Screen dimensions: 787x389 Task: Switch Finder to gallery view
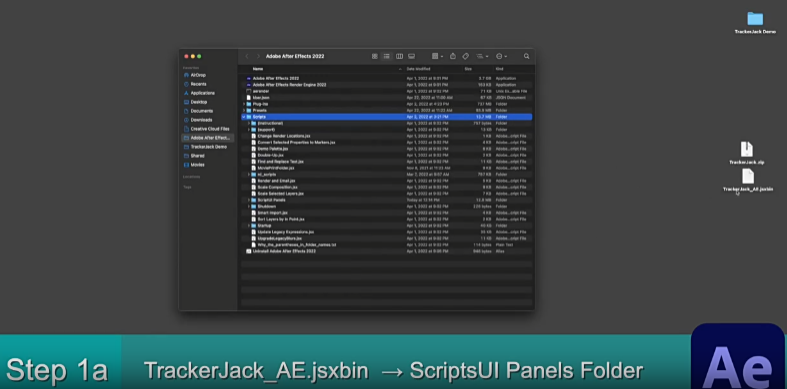(x=412, y=56)
